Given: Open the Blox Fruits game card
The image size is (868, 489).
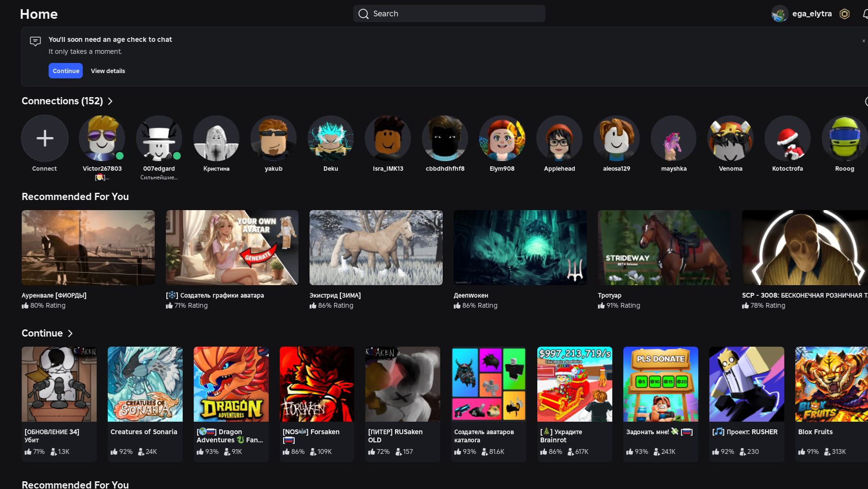Looking at the screenshot, I should point(832,404).
